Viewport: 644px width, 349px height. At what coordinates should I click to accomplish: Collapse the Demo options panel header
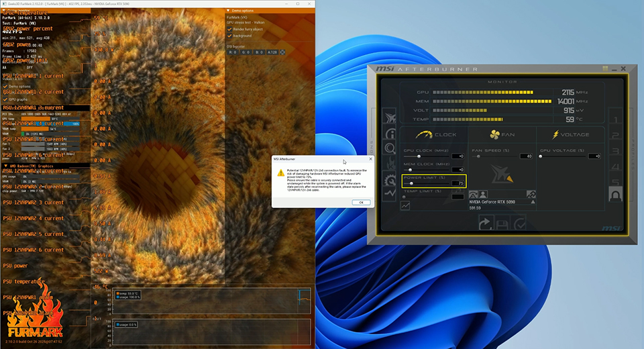[x=228, y=11]
